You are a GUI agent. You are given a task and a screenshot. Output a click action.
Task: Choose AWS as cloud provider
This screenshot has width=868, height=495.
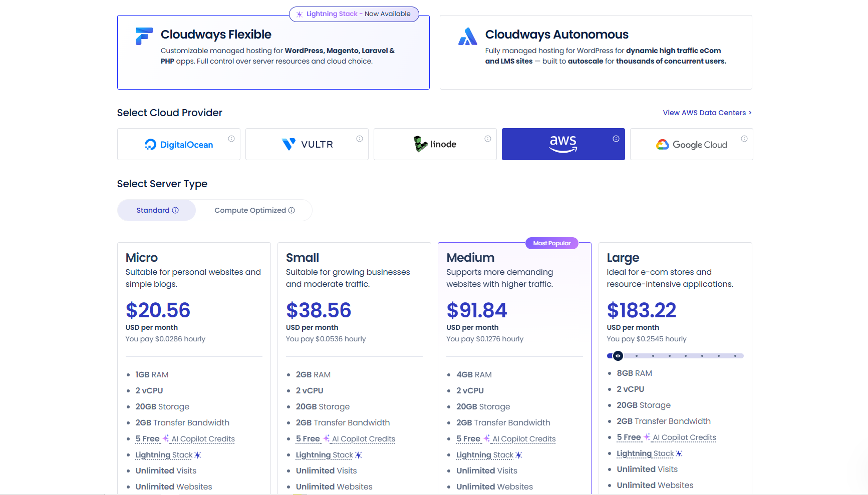point(563,144)
